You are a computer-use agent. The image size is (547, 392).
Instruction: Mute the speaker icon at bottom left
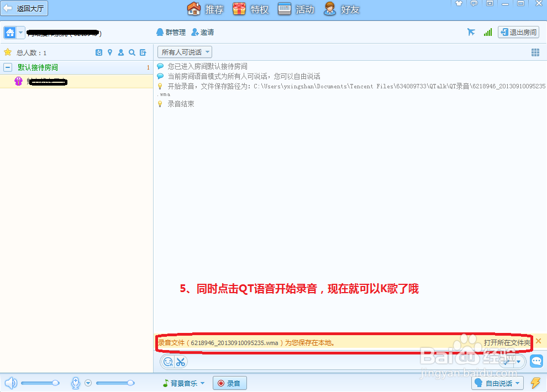pyautogui.click(x=10, y=383)
